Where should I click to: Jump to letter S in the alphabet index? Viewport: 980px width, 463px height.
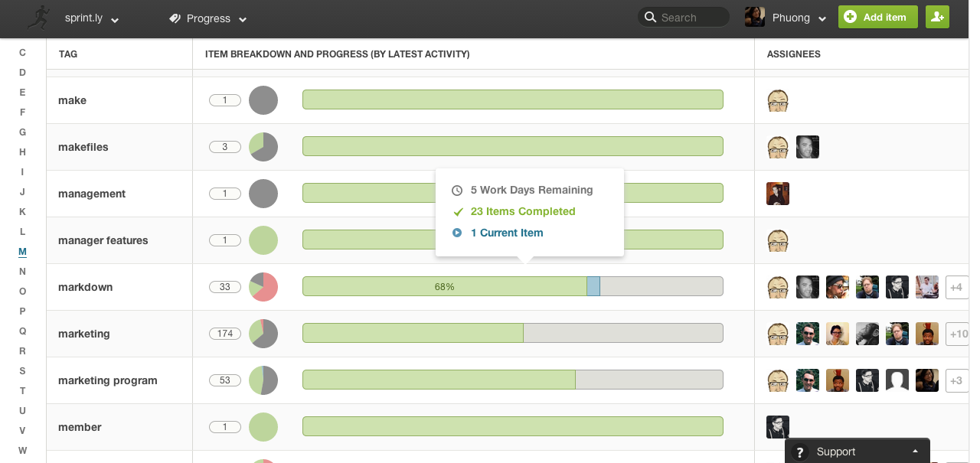click(22, 371)
